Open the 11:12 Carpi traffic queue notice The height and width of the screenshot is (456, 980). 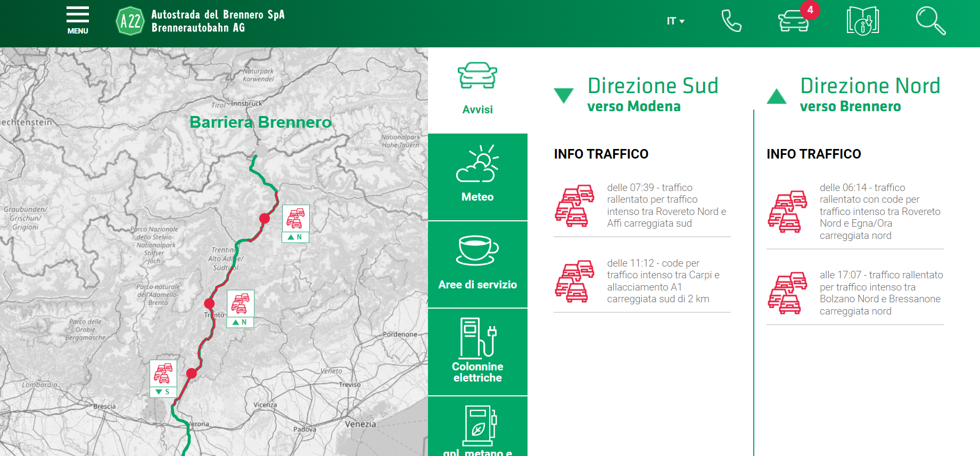[663, 281]
